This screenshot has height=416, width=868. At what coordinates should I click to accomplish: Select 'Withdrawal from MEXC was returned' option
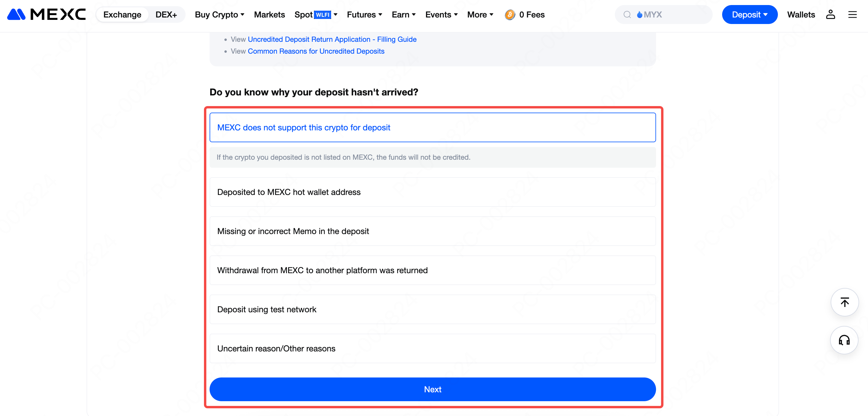[x=432, y=270]
